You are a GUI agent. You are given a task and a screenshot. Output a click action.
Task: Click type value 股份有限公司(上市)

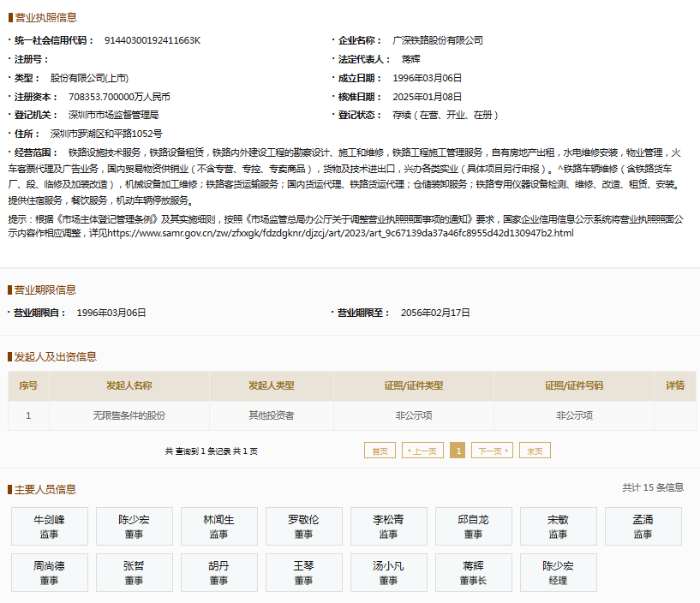(x=89, y=78)
